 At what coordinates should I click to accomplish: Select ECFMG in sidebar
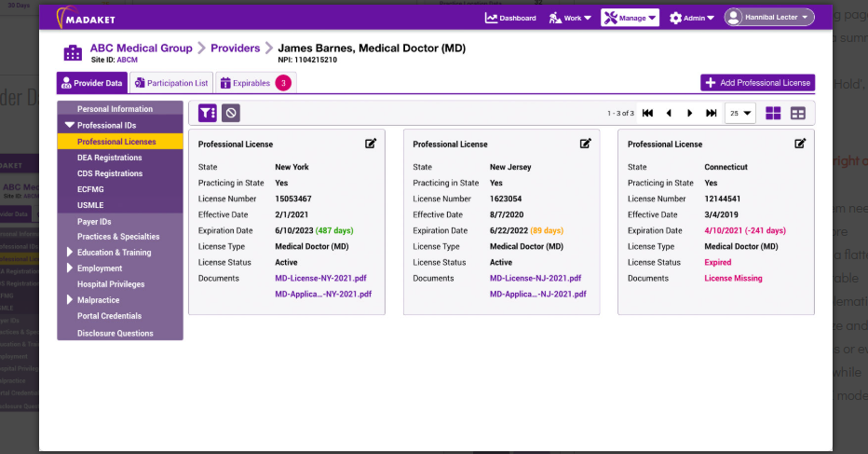120,189
